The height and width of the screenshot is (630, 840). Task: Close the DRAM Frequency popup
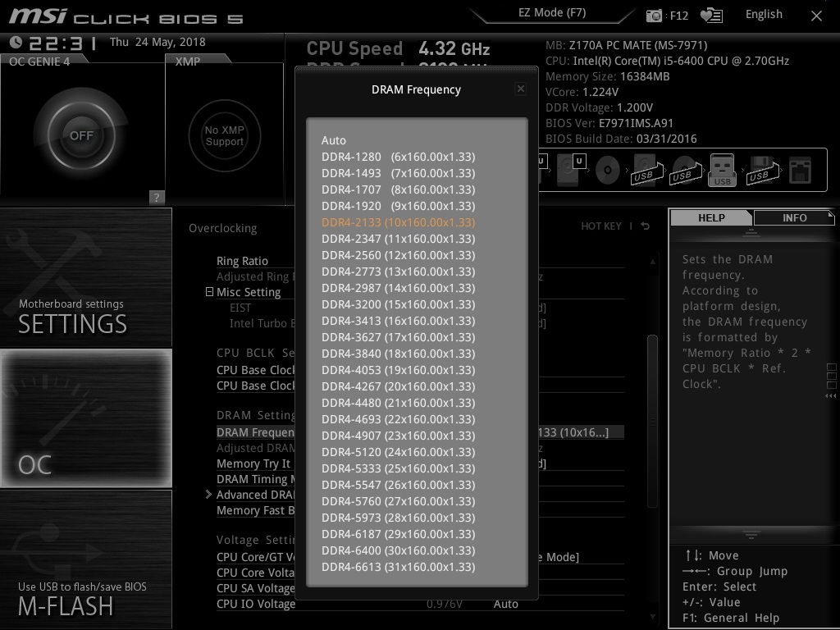click(x=520, y=89)
